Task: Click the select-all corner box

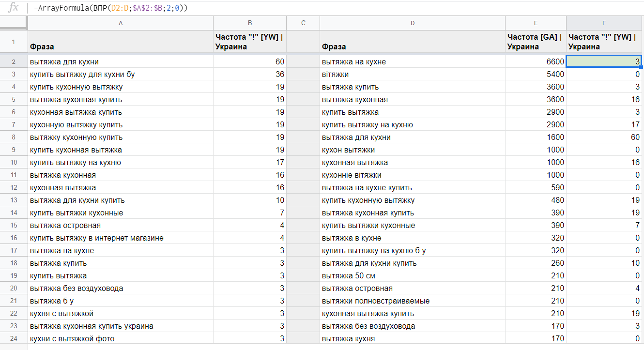Action: click(x=14, y=23)
